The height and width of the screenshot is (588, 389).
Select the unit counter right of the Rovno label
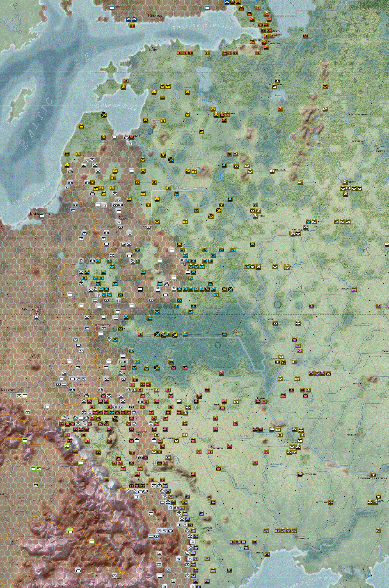[x=157, y=390]
